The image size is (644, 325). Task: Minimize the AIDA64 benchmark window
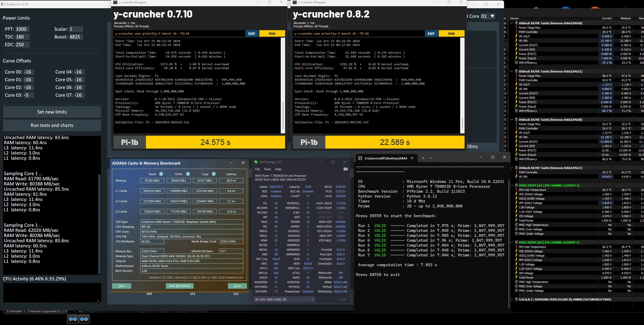(231, 163)
